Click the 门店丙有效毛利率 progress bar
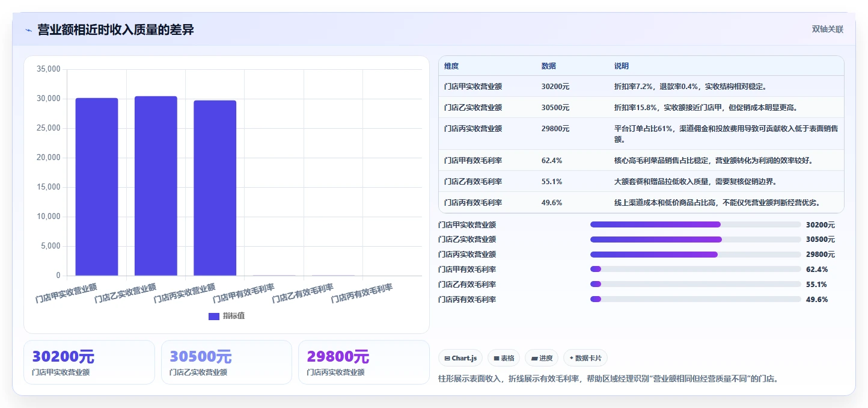The height and width of the screenshot is (408, 868). point(695,299)
